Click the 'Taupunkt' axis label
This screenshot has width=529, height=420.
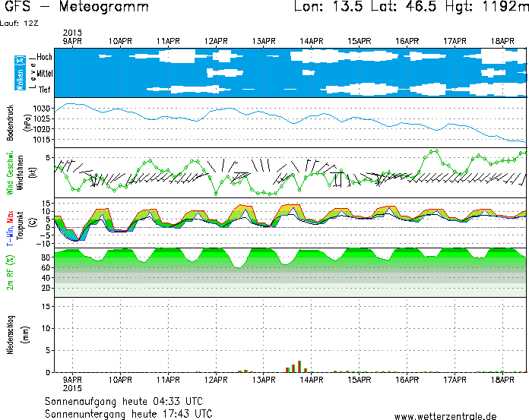click(21, 226)
